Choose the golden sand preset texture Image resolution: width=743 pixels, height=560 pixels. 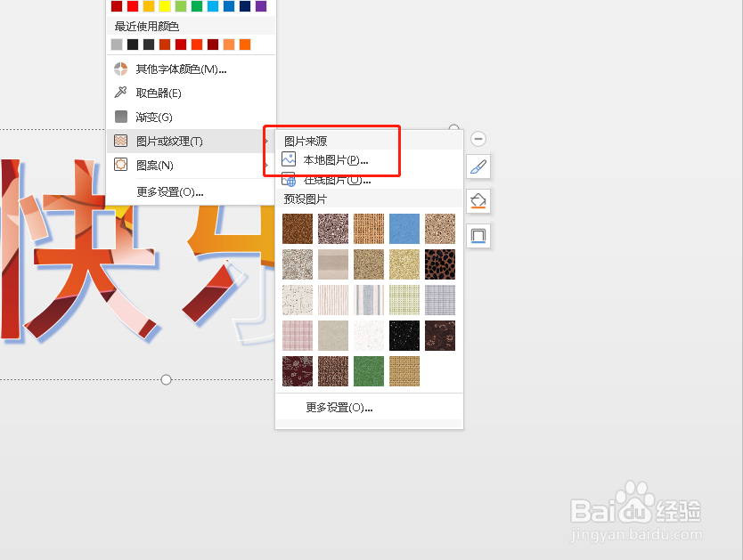tap(404, 264)
